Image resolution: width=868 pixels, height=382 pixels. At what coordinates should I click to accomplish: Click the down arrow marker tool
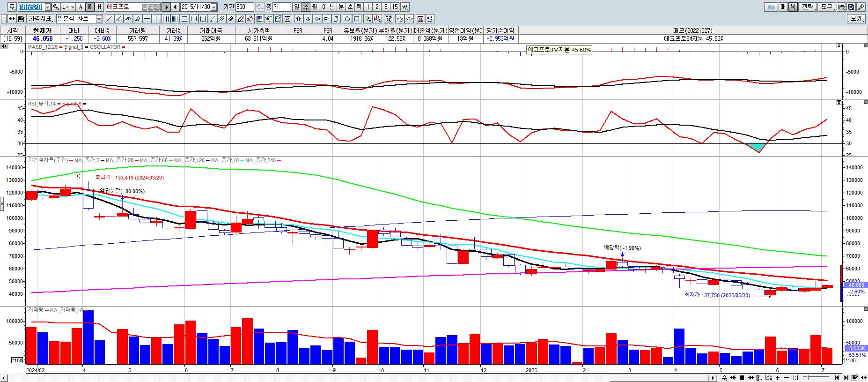click(x=308, y=19)
